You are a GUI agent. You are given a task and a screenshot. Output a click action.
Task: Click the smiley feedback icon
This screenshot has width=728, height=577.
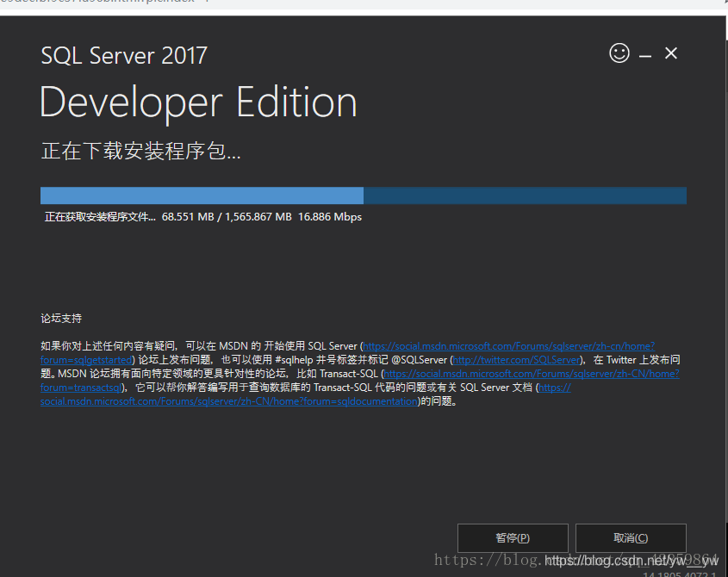(x=619, y=53)
